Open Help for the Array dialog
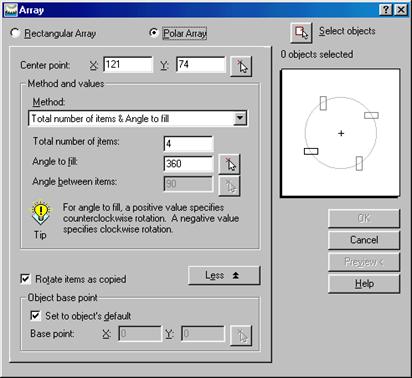This screenshot has height=378, width=412. click(364, 284)
